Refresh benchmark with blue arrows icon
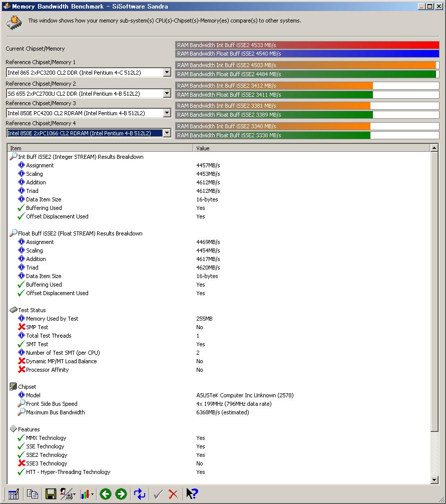This screenshot has width=446, height=504. tap(139, 494)
